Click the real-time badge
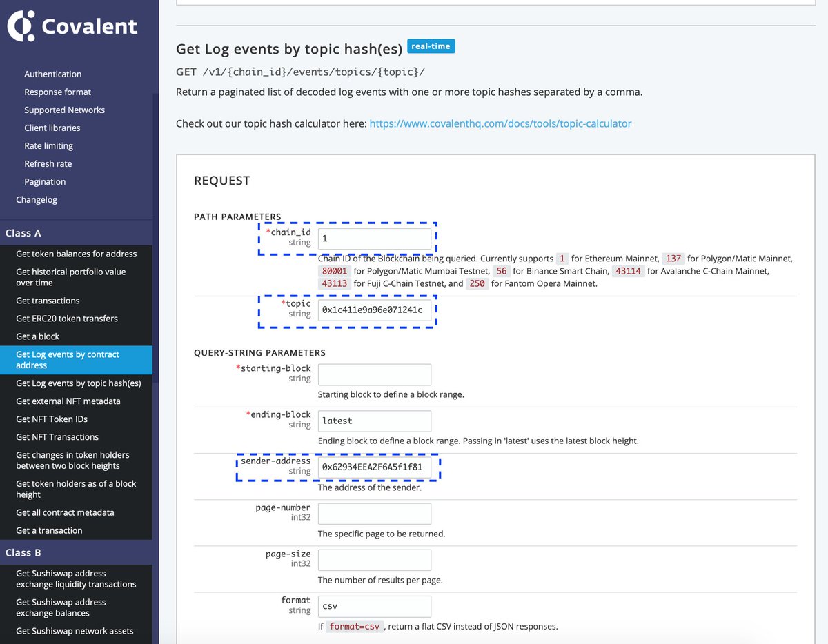Viewport: 828px width, 644px height. (431, 46)
